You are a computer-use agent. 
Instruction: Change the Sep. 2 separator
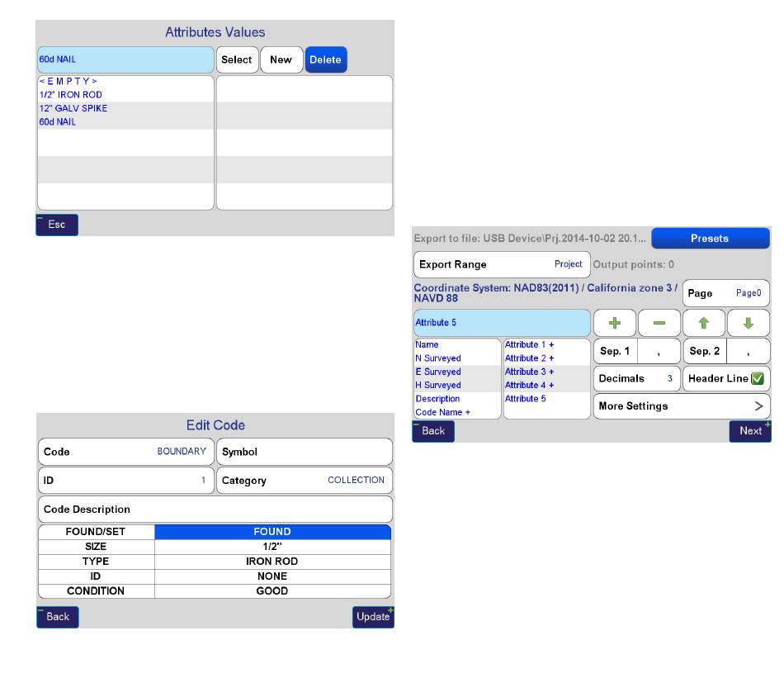coord(726,351)
